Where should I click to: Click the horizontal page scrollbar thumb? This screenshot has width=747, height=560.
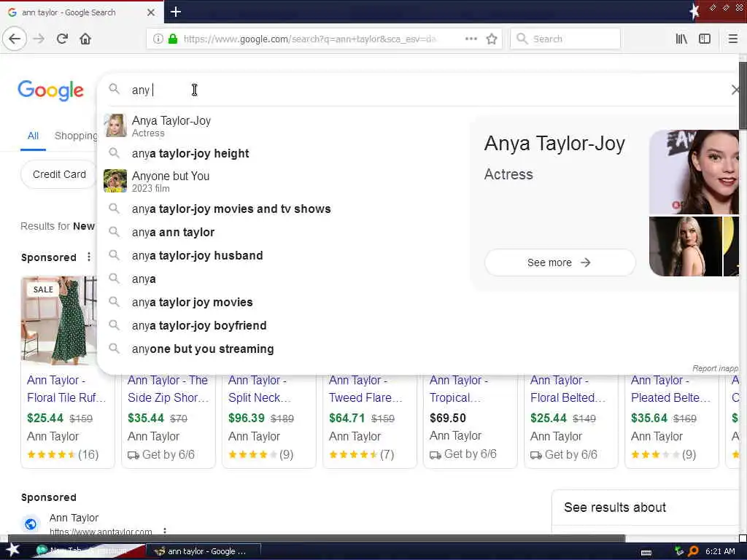(x=317, y=538)
